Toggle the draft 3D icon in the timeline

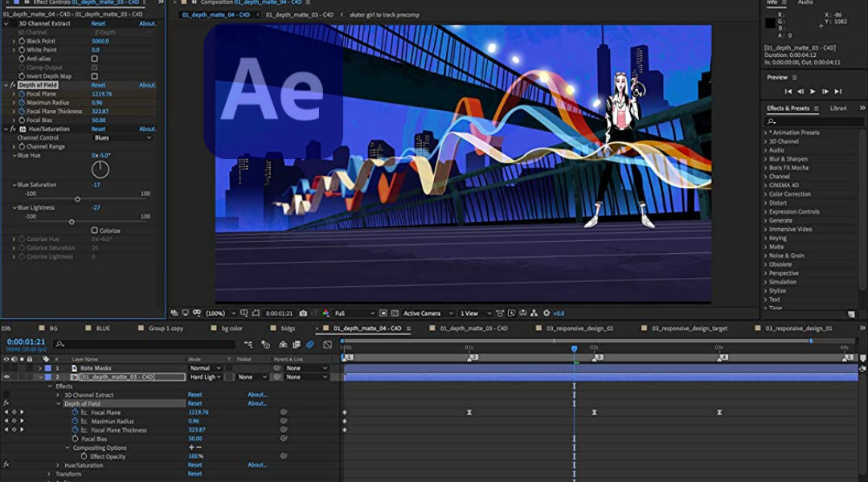[266, 345]
